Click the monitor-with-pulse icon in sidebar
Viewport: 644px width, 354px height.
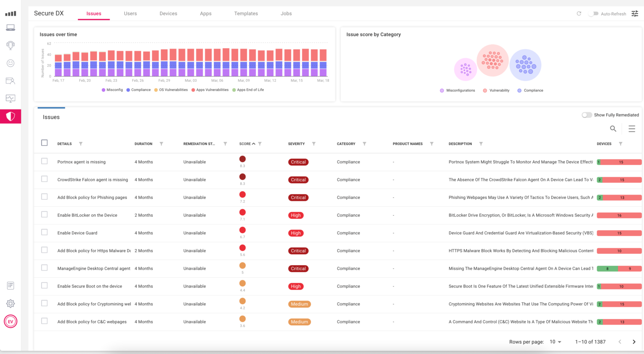click(10, 99)
